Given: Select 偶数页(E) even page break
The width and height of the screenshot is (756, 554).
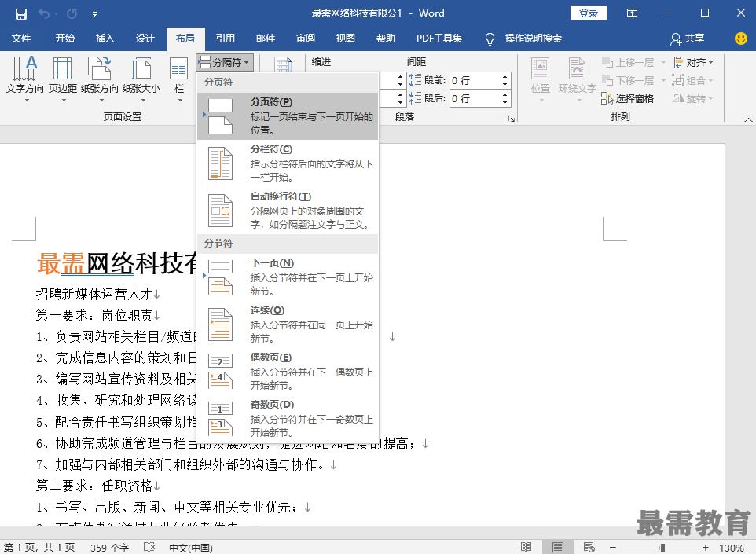Looking at the screenshot, I should pyautogui.click(x=288, y=371).
